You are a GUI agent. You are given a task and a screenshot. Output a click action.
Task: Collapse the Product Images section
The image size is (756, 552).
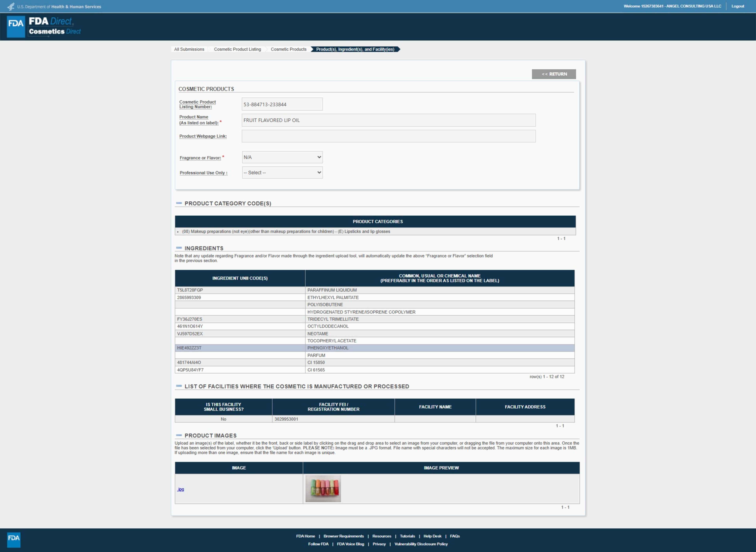click(179, 435)
